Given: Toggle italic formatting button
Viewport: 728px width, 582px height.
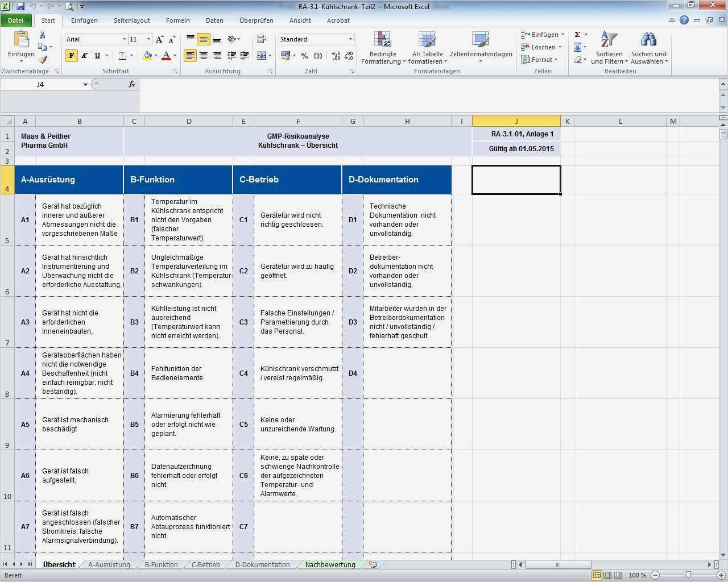Looking at the screenshot, I should tap(84, 56).
